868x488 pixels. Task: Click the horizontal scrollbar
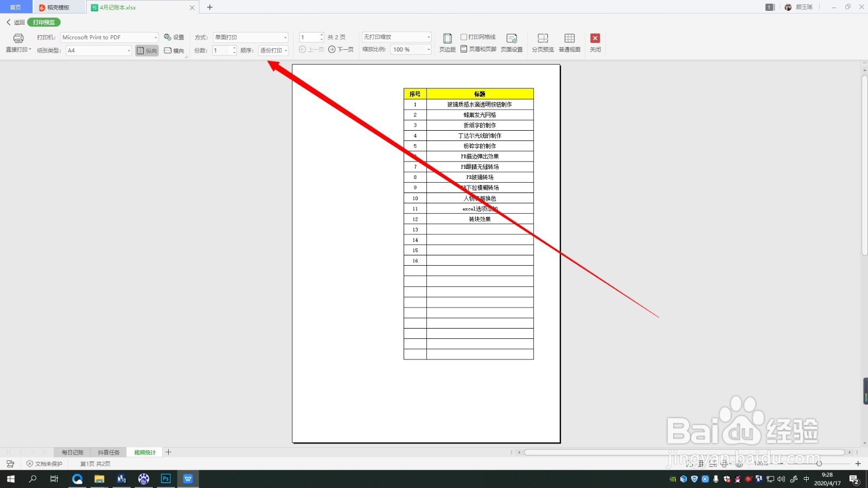[x=684, y=452]
